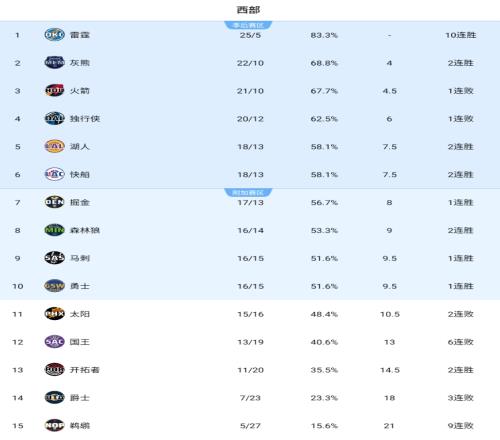Select the Rockets HOU team logo
500x440 pixels.
[x=54, y=91]
